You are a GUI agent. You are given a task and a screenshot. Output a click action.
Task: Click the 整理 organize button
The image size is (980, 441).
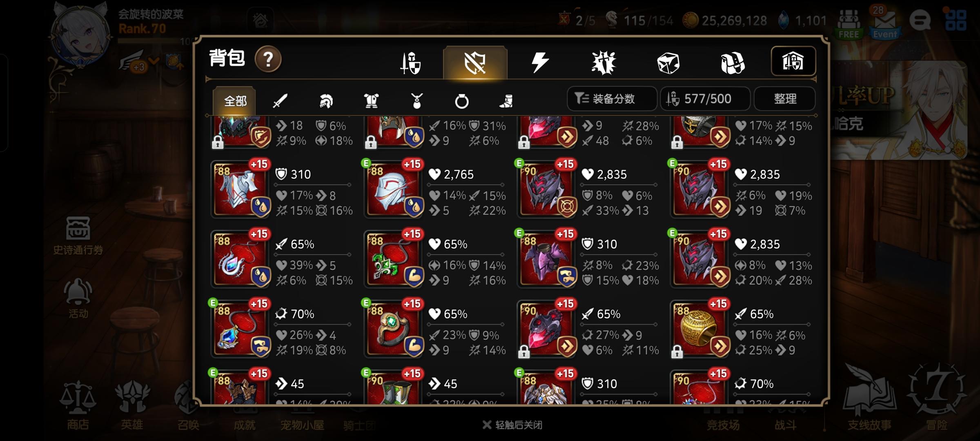[784, 98]
